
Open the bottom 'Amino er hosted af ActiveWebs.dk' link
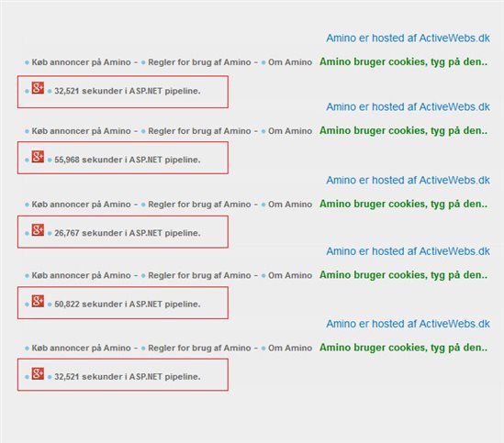(408, 324)
